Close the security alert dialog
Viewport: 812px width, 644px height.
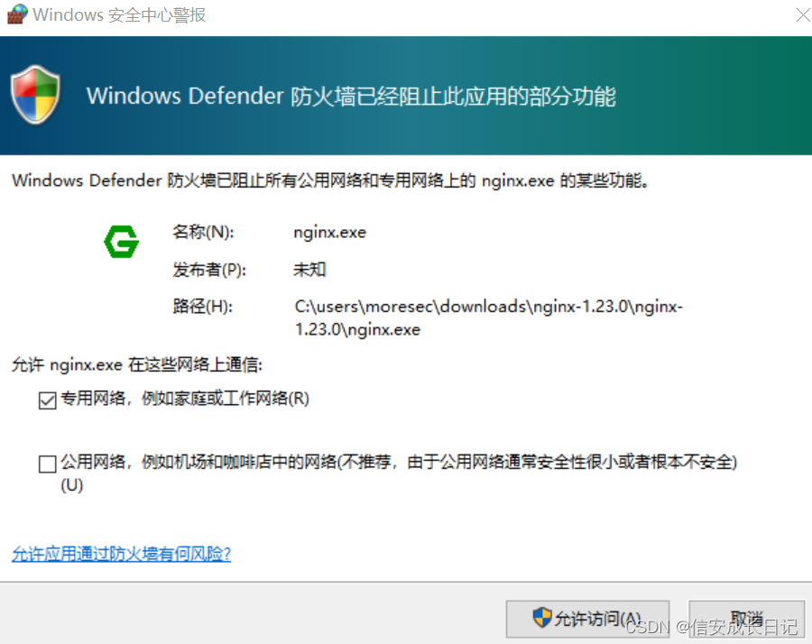(803, 15)
